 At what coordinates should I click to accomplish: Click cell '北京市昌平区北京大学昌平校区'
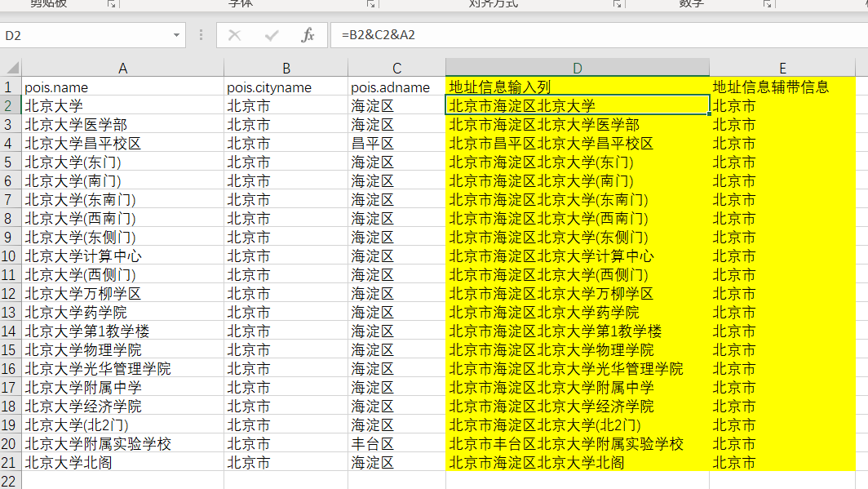(x=578, y=143)
